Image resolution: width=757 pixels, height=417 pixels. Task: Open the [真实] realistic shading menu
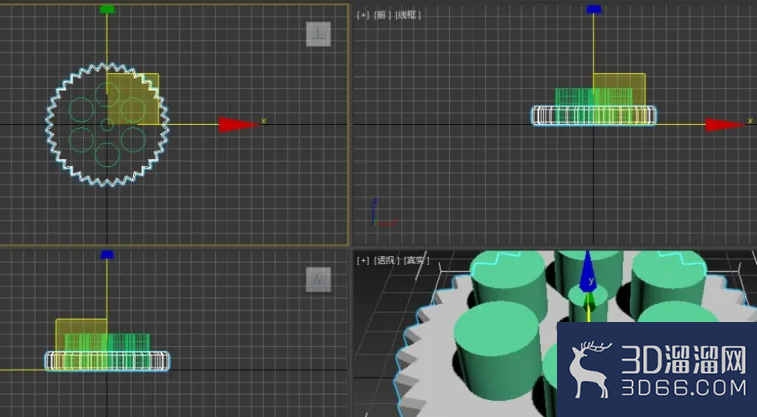(416, 261)
